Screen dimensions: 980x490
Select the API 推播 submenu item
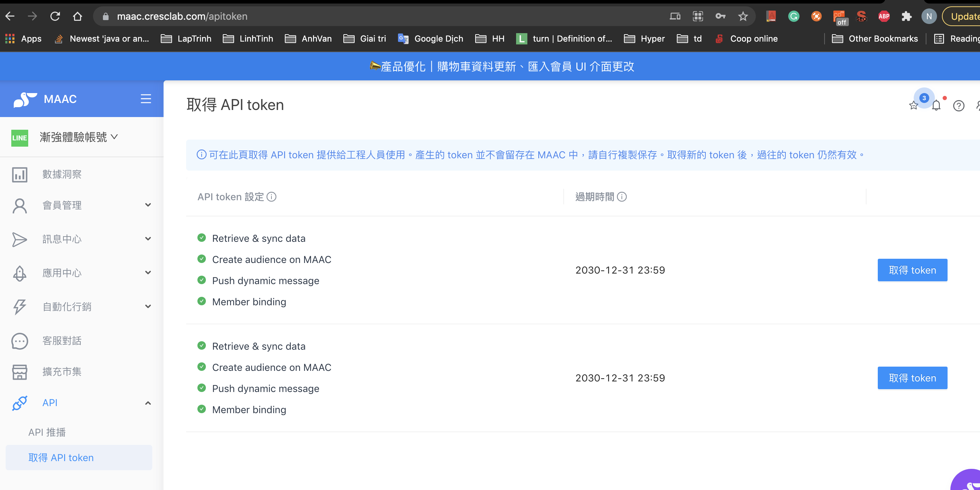coord(47,432)
